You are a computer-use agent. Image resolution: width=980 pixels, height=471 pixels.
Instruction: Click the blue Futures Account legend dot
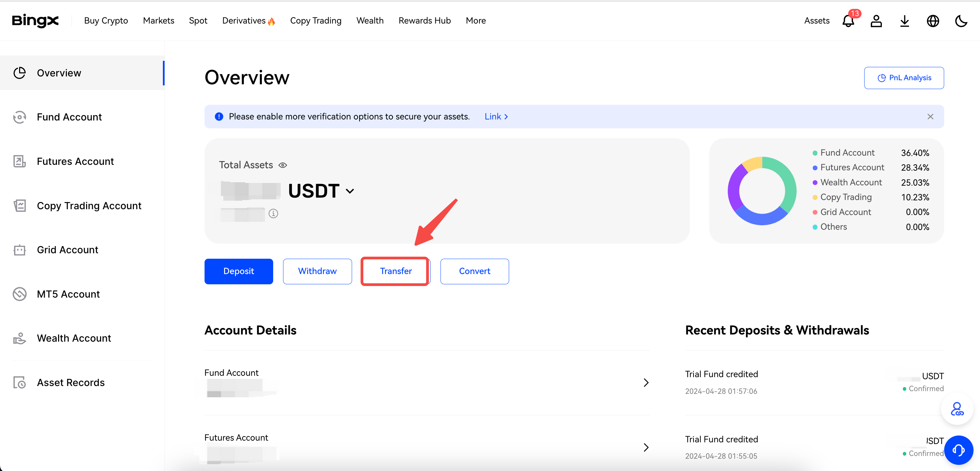[x=815, y=168]
